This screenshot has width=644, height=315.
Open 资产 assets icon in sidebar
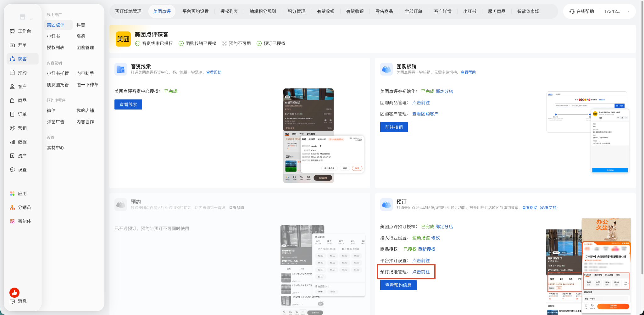pos(12,156)
